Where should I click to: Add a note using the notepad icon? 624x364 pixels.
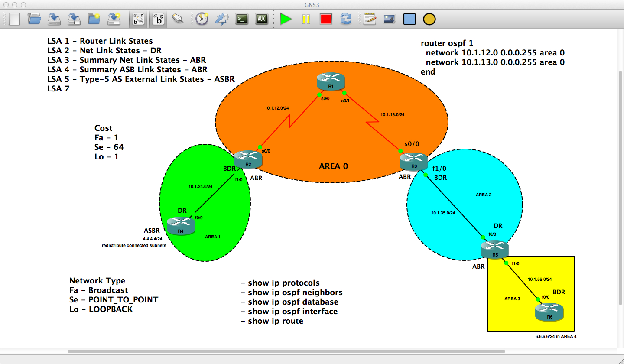(x=369, y=19)
